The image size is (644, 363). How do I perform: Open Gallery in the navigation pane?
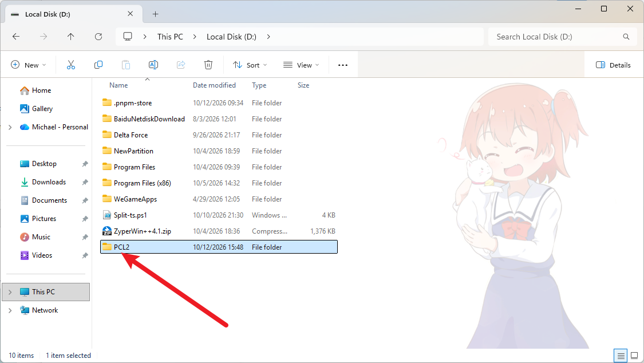coord(42,109)
